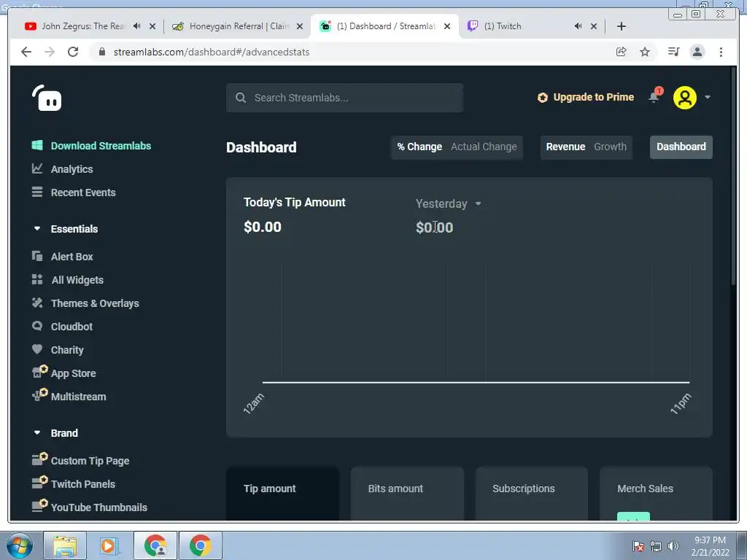This screenshot has height=560, width=747.
Task: Click the yellow user avatar icon
Action: 684,97
